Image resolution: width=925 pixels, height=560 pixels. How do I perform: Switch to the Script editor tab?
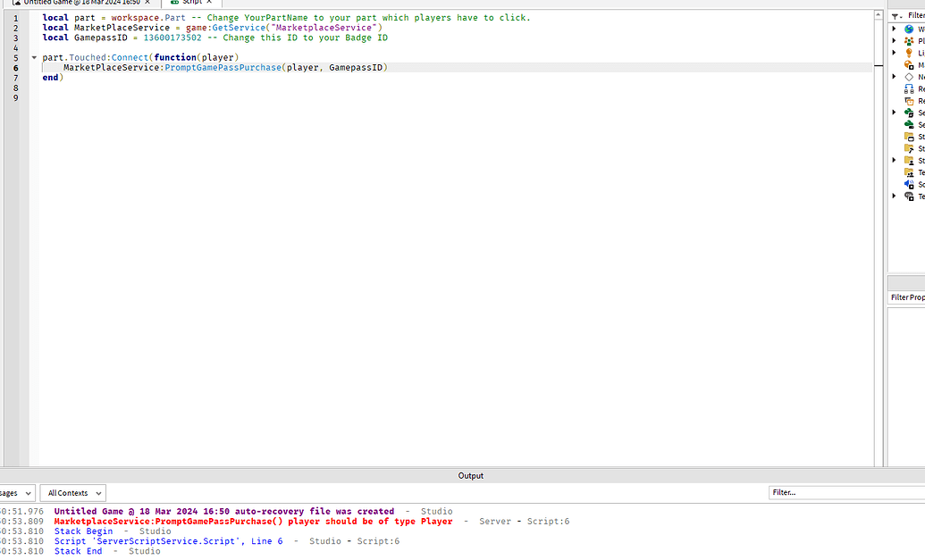tap(190, 3)
